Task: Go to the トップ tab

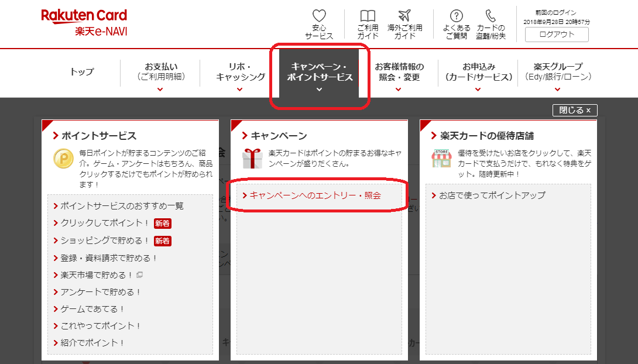Action: pos(82,72)
